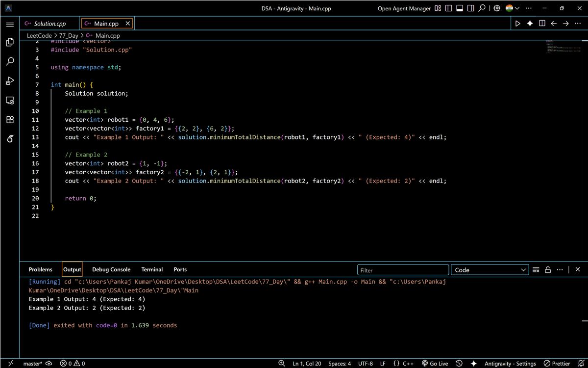588x368 pixels.
Task: Click the editor minimap thumbnail
Action: pyautogui.click(x=563, y=46)
